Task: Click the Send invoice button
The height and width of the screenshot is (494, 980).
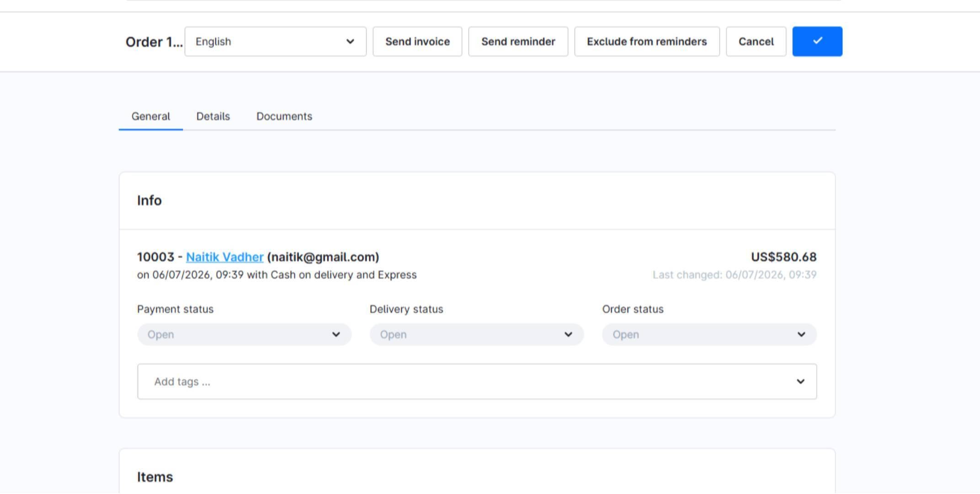Action: 417,42
